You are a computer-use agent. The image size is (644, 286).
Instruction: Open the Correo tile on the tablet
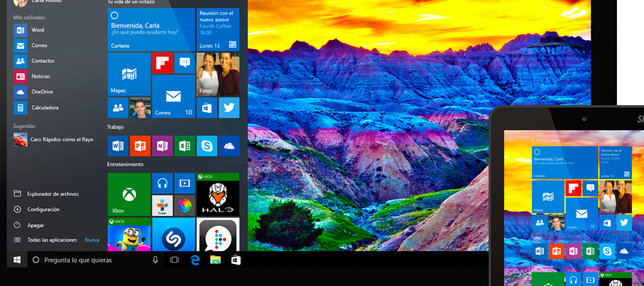click(x=581, y=213)
